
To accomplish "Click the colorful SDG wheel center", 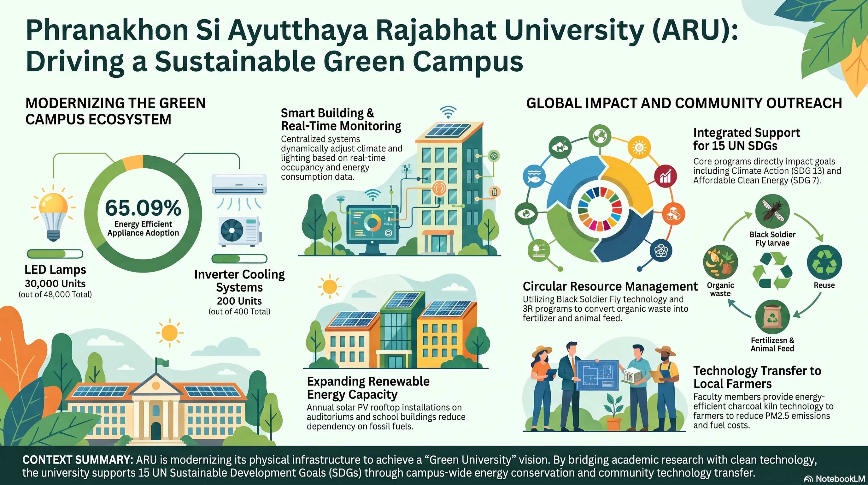I will click(600, 209).
